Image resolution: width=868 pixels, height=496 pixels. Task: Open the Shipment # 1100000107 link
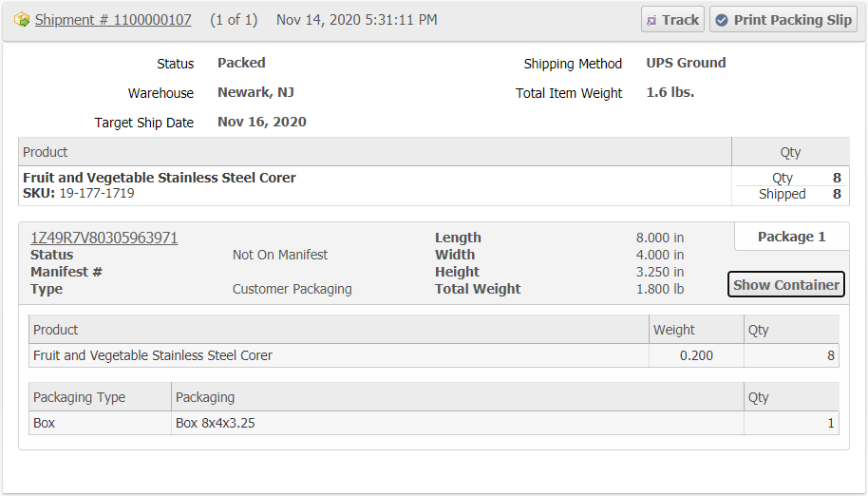(x=113, y=20)
